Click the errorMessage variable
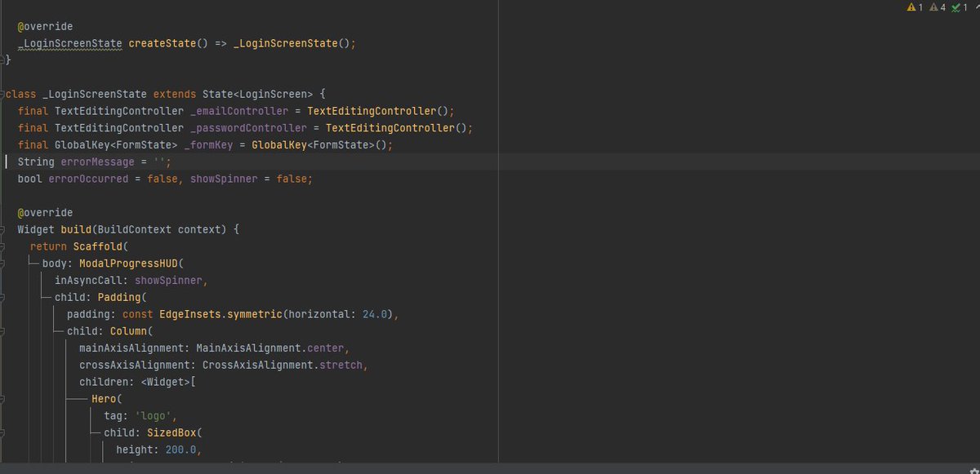This screenshot has width=980, height=474. coord(97,162)
